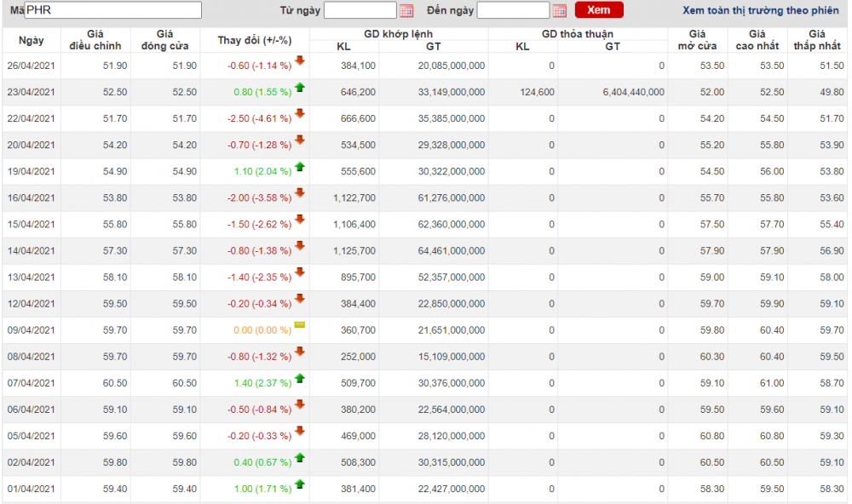The image size is (852, 504).
Task: Open the Đến ngày calendar picker icon
Action: pyautogui.click(x=559, y=10)
